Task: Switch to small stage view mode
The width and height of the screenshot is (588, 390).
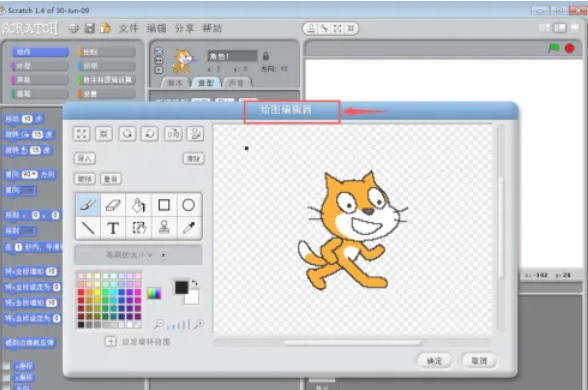Action: [544, 28]
